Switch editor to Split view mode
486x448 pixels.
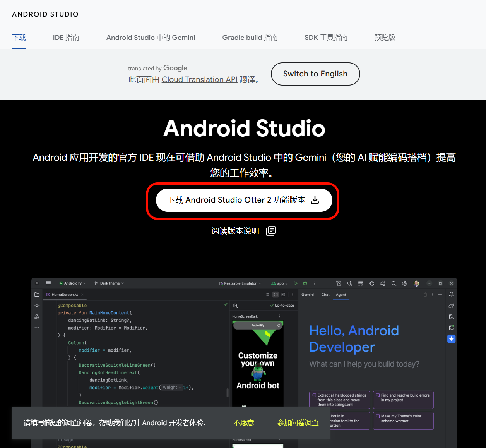click(276, 295)
